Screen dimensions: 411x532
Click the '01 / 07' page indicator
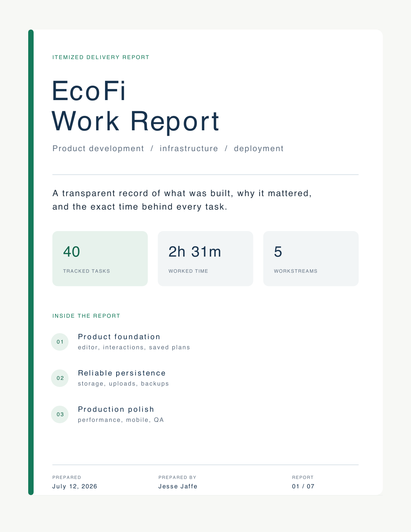[x=303, y=487]
